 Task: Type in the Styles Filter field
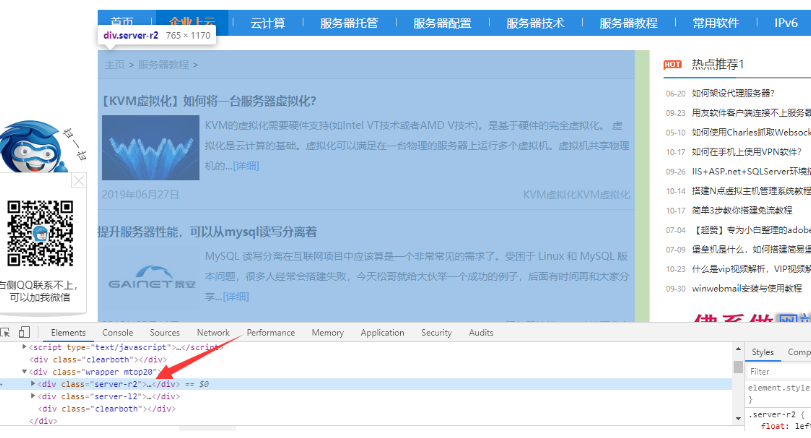pyautogui.click(x=779, y=371)
